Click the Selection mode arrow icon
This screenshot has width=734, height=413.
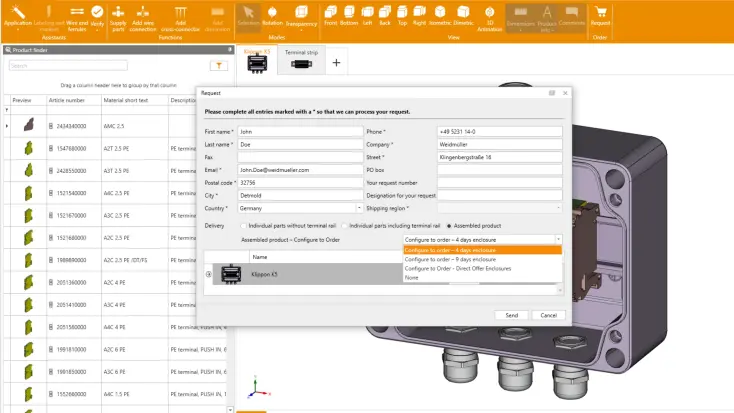click(x=247, y=14)
